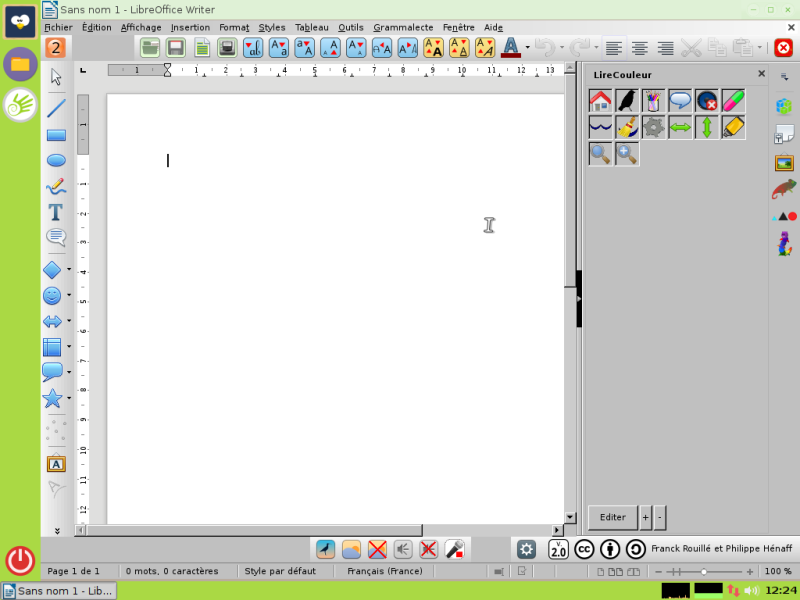Click the Print toolbar icon

click(x=227, y=48)
